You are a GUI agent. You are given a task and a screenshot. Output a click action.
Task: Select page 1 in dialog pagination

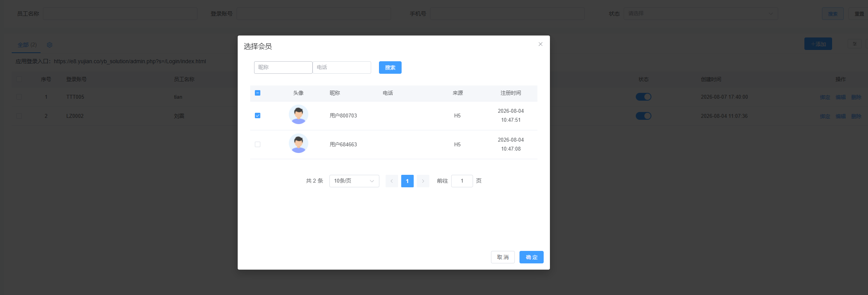pos(407,181)
